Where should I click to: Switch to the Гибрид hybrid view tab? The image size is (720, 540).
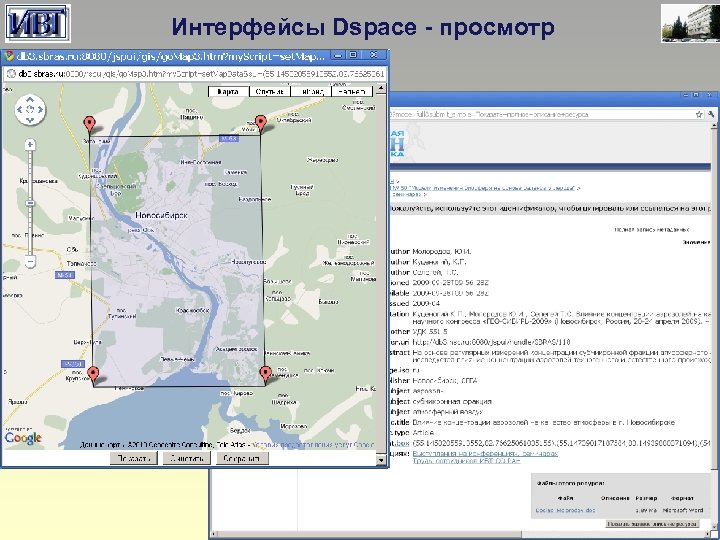point(311,91)
